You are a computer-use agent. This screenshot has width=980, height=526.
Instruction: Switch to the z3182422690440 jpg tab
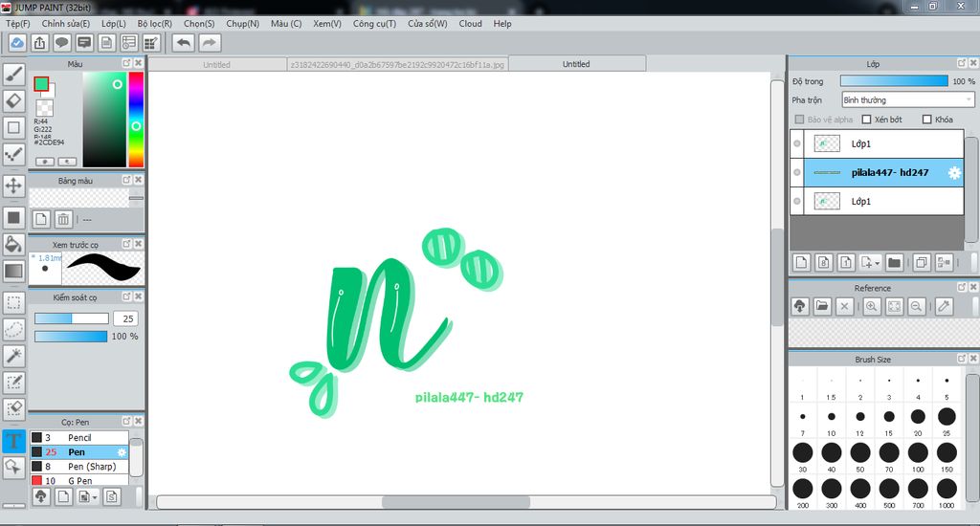click(x=397, y=64)
